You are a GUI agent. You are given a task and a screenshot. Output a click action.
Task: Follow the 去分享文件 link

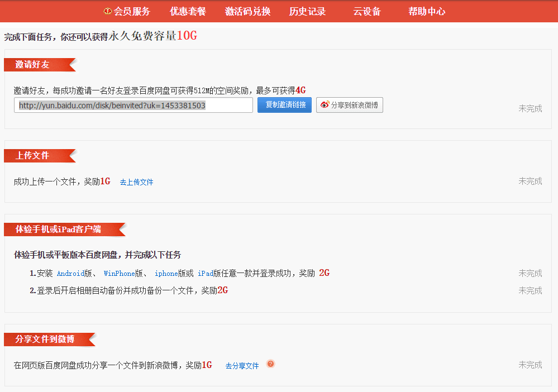tap(242, 366)
